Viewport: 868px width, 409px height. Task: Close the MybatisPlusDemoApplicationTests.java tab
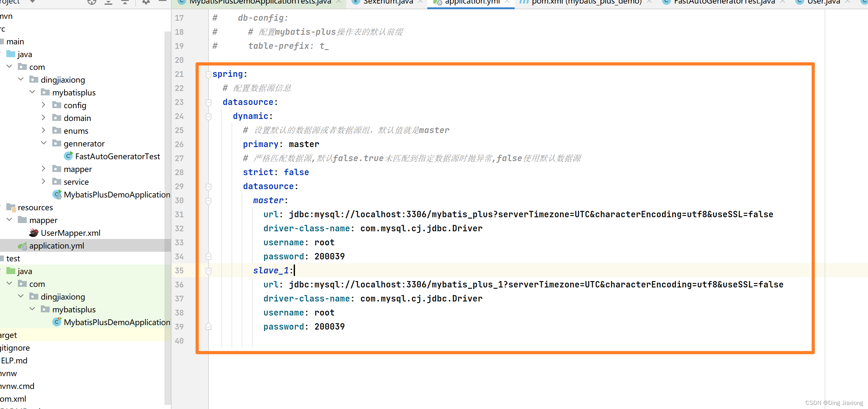tap(339, 2)
